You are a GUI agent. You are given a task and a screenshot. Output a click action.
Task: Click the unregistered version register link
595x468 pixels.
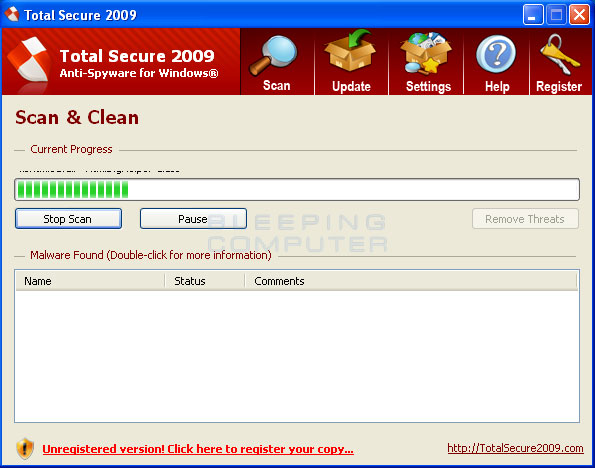tap(198, 449)
